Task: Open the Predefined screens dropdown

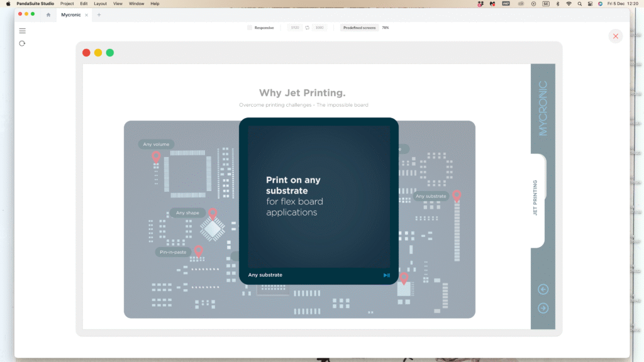Action: [x=359, y=28]
